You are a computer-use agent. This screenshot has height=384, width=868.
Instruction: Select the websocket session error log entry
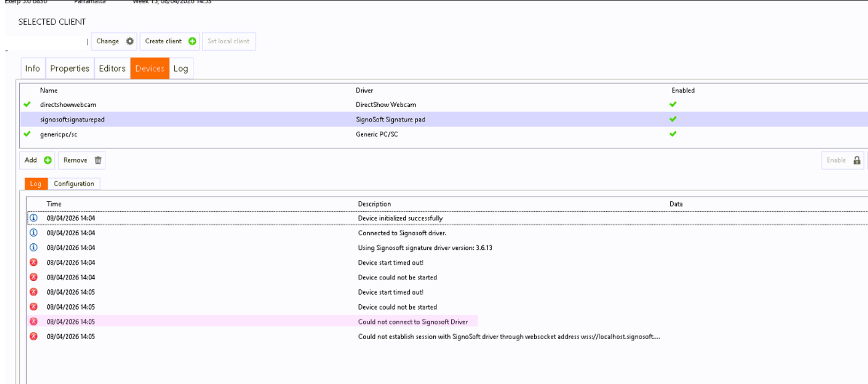pos(509,336)
